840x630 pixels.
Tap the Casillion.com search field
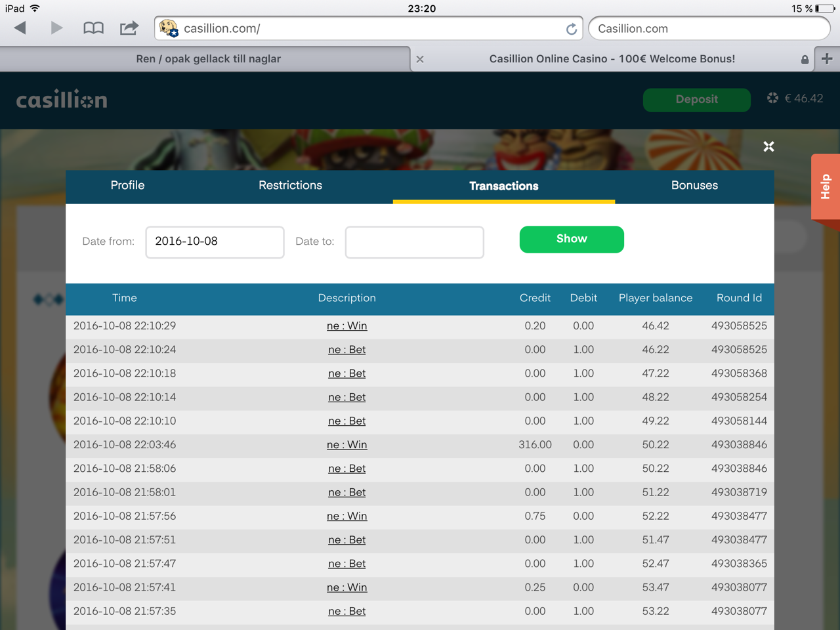click(709, 28)
